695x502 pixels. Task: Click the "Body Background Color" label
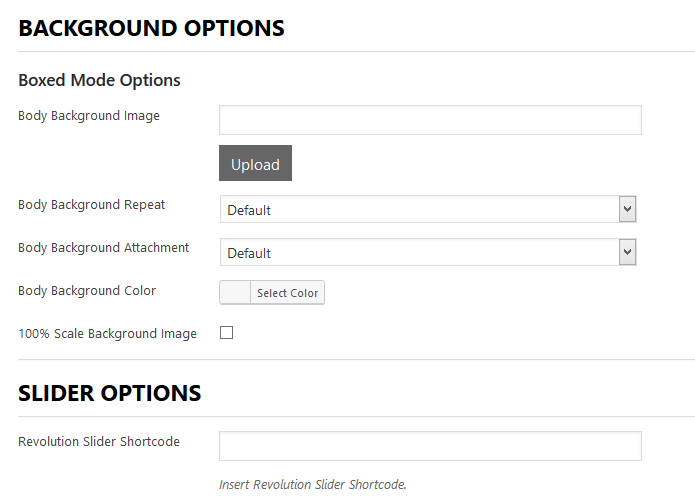[87, 291]
